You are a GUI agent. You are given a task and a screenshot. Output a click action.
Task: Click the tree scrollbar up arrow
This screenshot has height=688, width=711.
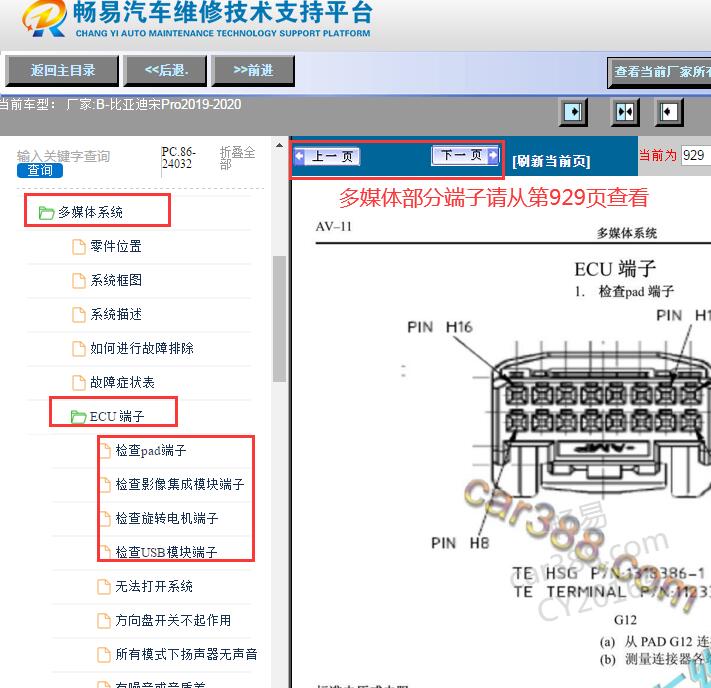tap(279, 146)
